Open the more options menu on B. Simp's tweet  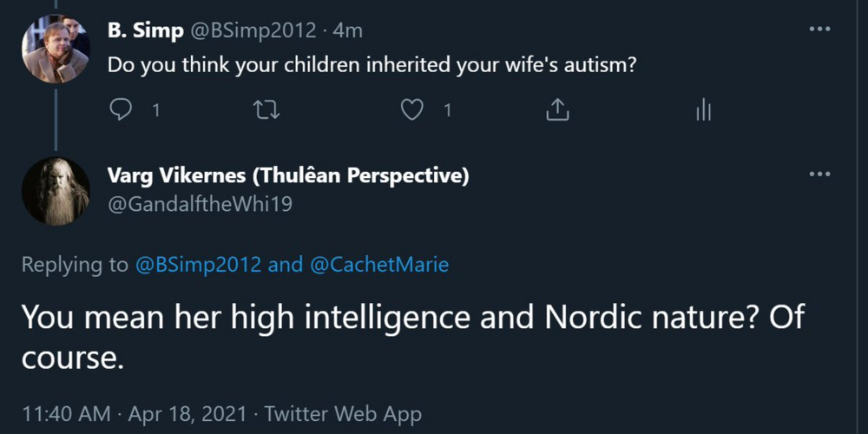tap(820, 29)
